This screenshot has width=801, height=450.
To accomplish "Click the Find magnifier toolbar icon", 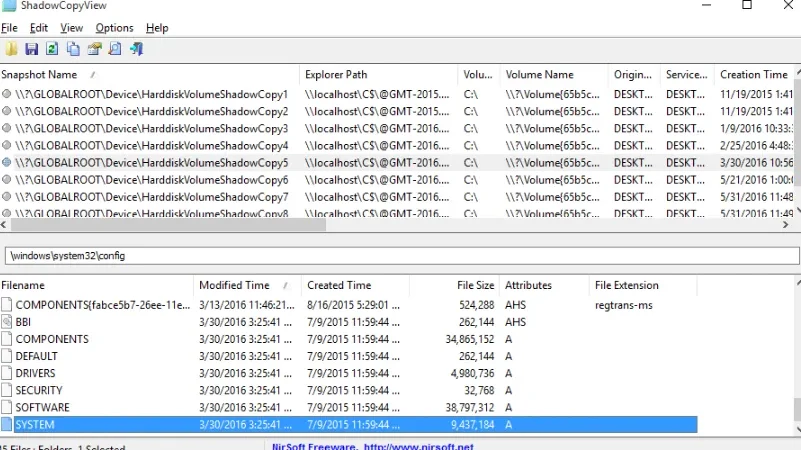I will point(115,49).
